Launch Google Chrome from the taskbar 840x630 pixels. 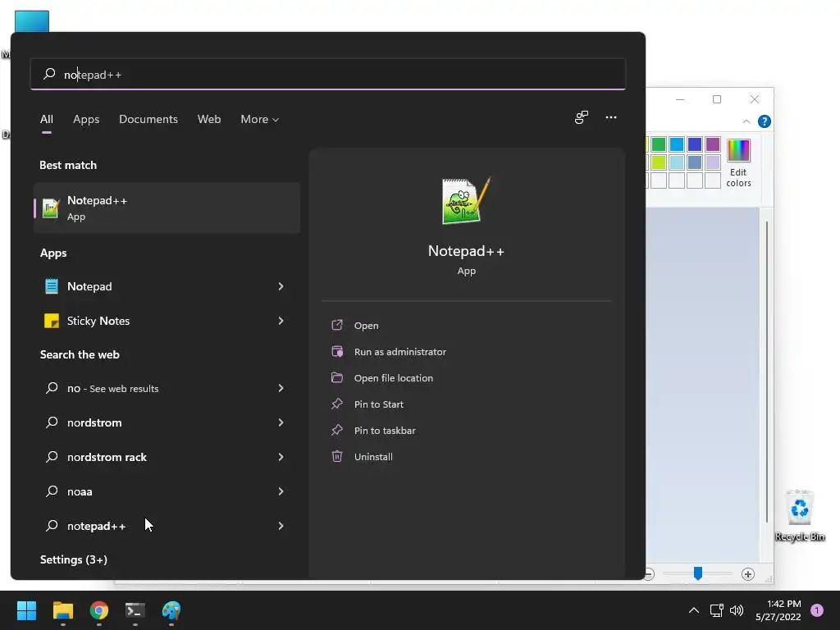99,610
